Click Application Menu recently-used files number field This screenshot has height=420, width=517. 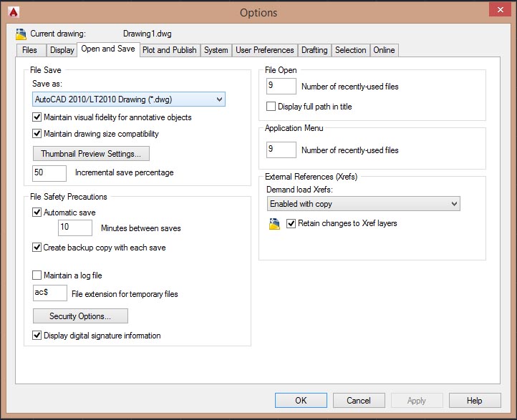281,150
